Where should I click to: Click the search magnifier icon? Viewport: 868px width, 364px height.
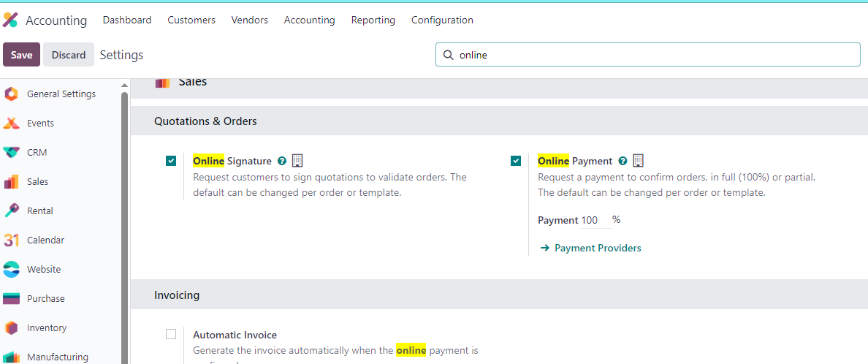[x=449, y=55]
